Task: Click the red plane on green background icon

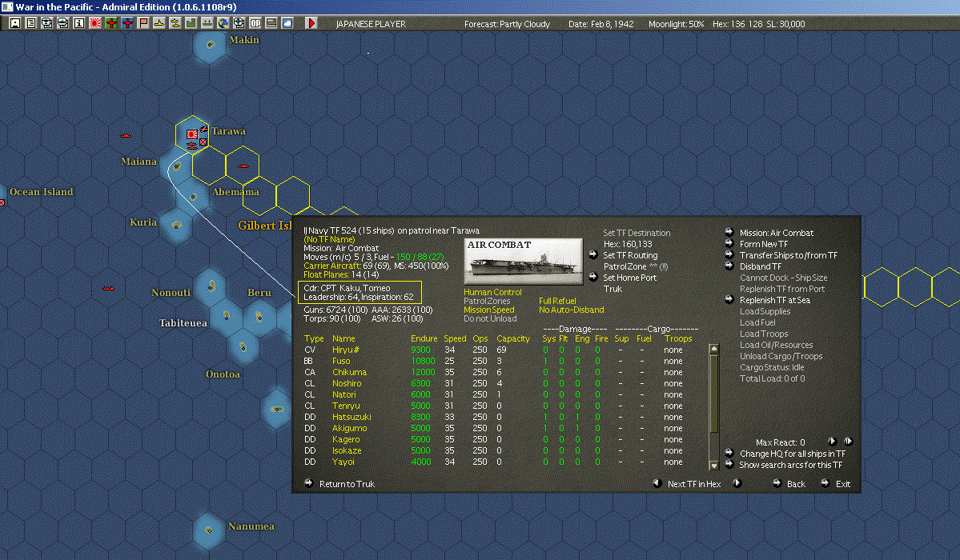Action: point(111,23)
